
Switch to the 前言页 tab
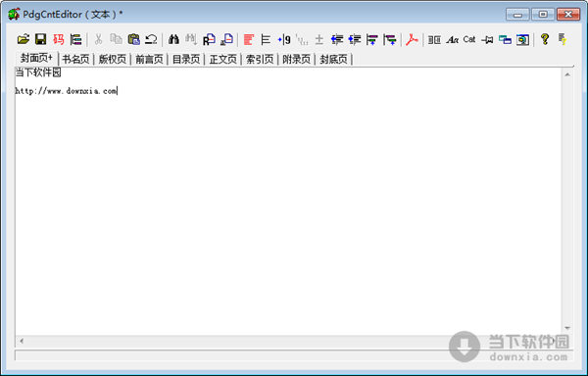point(149,59)
